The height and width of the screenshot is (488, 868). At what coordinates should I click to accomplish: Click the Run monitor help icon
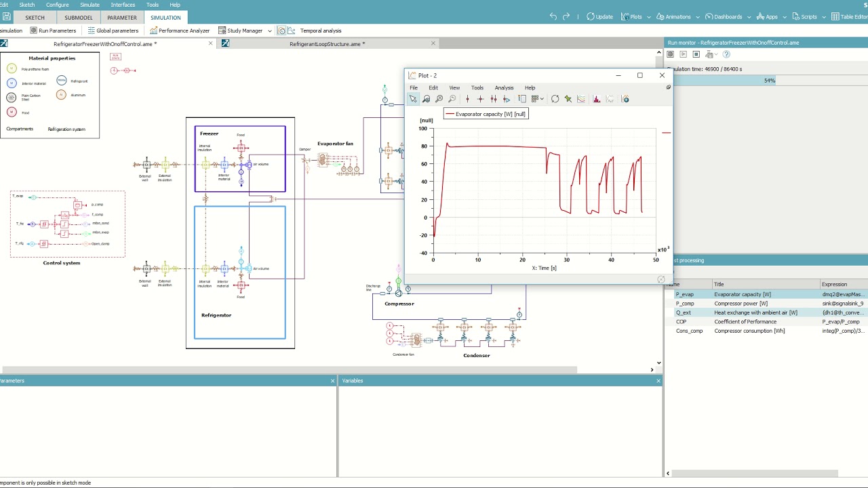tap(726, 54)
